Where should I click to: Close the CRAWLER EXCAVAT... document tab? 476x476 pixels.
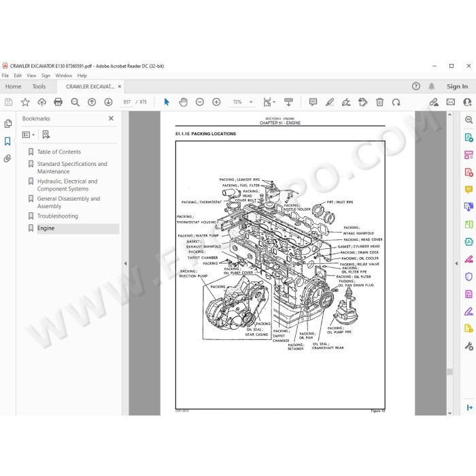tap(120, 86)
